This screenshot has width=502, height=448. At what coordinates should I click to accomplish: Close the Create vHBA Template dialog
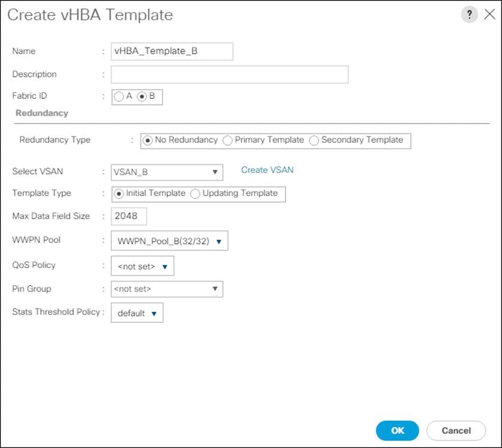click(x=489, y=14)
